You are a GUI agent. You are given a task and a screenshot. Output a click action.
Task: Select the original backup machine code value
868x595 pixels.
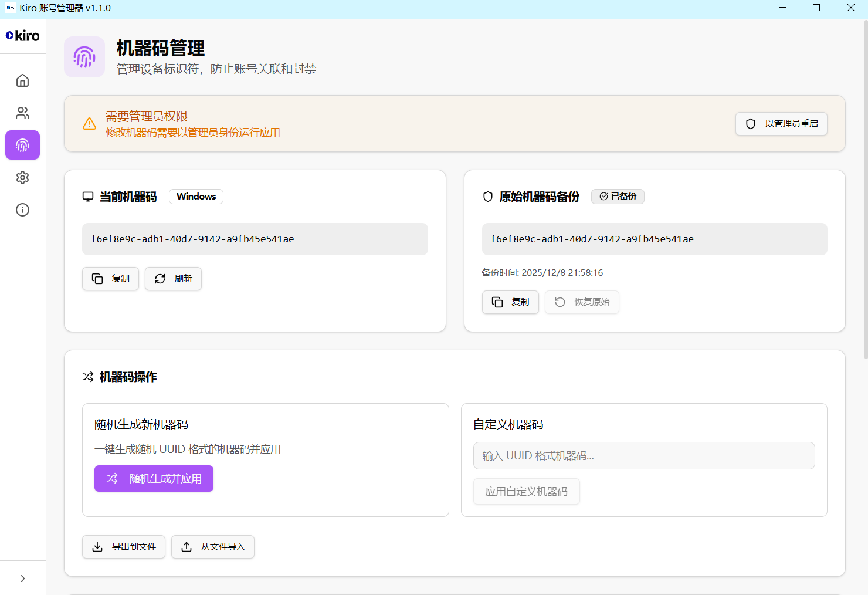(655, 239)
